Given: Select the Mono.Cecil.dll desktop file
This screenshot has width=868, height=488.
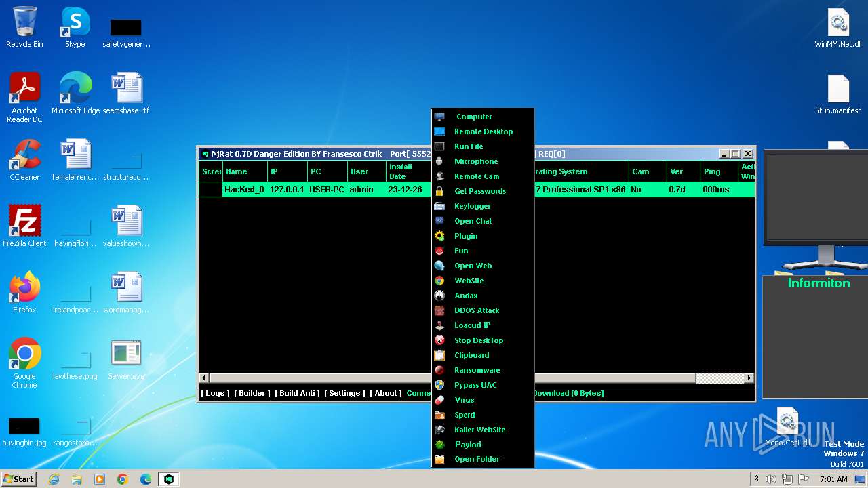Looking at the screenshot, I should pyautogui.click(x=787, y=428).
